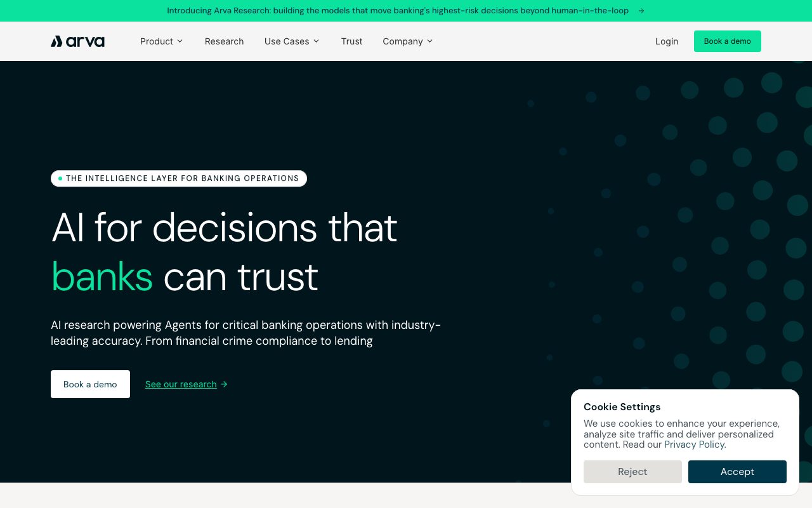812x508 pixels.
Task: Click the Login link
Action: coord(667,41)
